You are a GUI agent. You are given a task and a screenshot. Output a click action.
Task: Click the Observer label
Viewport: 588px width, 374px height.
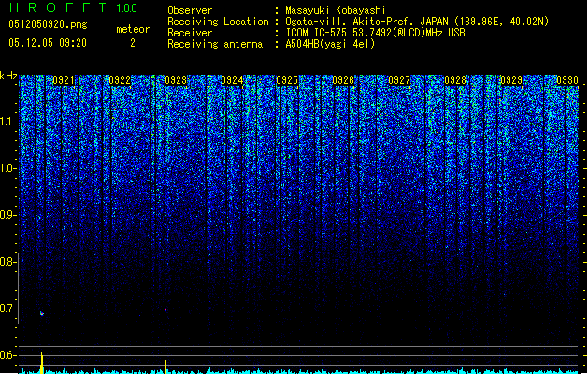click(190, 10)
